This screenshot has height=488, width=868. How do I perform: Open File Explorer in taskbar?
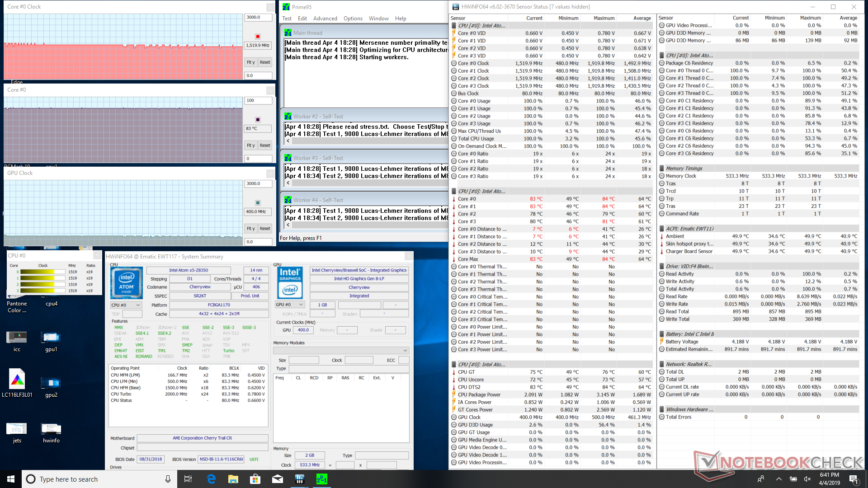[x=233, y=479]
